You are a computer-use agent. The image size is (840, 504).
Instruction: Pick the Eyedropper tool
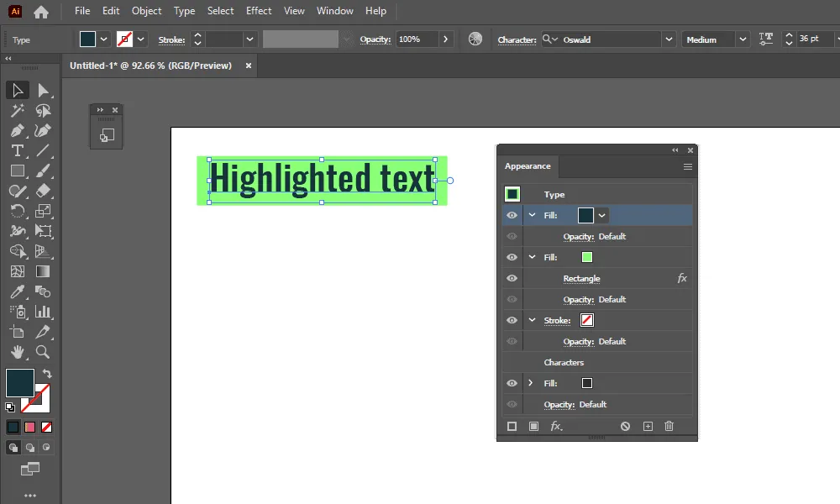(17, 291)
